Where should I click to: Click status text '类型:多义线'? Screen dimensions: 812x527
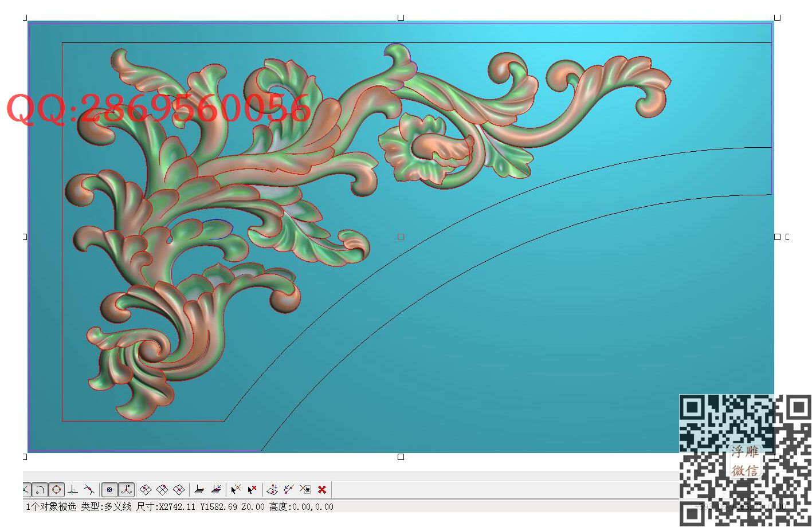[x=106, y=507]
